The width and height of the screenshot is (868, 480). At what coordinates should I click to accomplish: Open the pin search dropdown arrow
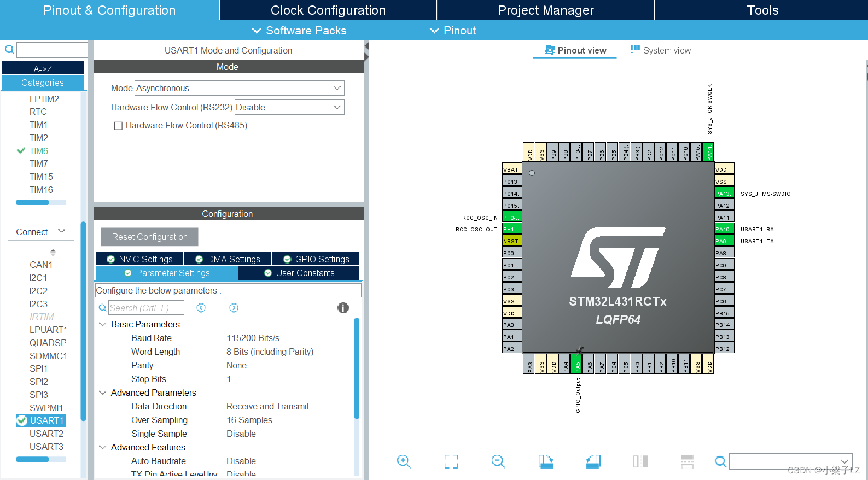(844, 462)
